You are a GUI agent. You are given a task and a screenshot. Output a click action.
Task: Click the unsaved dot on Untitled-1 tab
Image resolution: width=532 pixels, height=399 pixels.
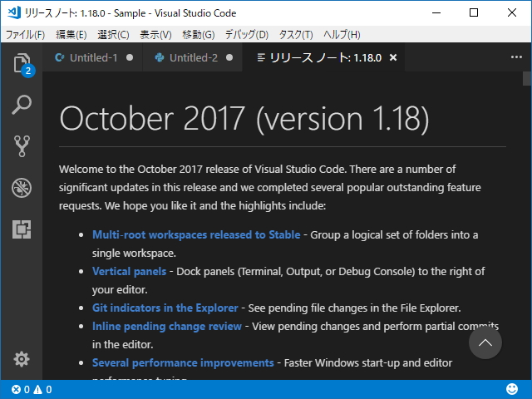point(130,57)
